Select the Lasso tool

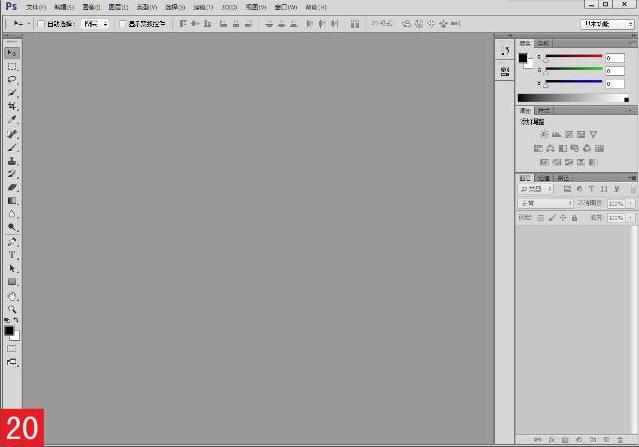pyautogui.click(x=12, y=80)
